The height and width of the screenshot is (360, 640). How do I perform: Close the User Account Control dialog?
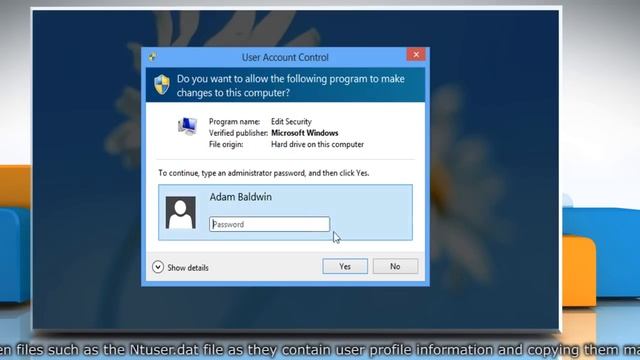point(416,55)
